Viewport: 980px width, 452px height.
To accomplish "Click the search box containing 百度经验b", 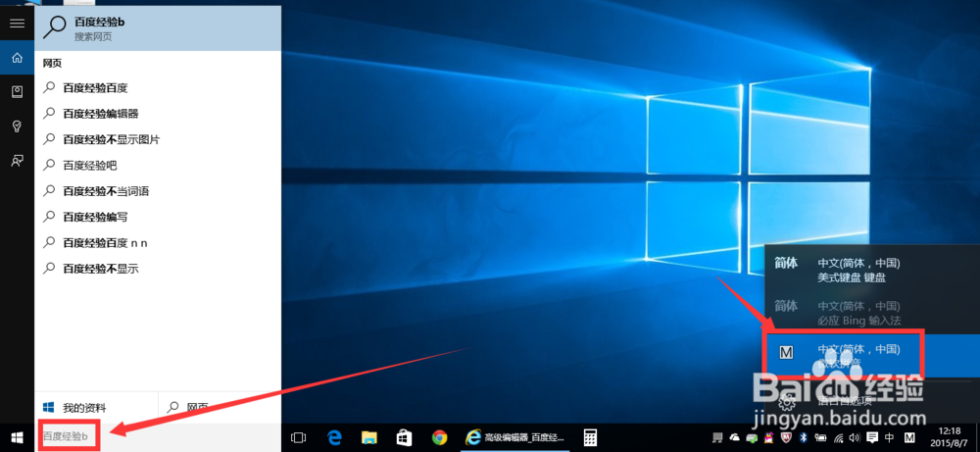I will [x=158, y=436].
